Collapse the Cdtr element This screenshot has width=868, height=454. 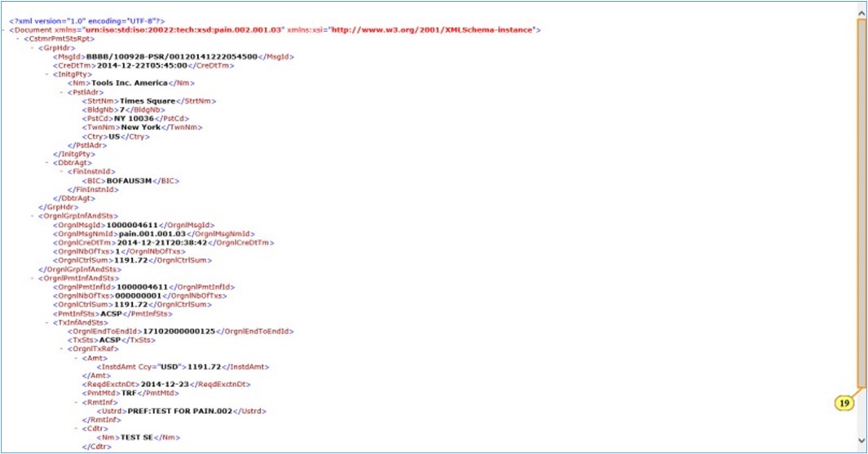click(x=76, y=428)
